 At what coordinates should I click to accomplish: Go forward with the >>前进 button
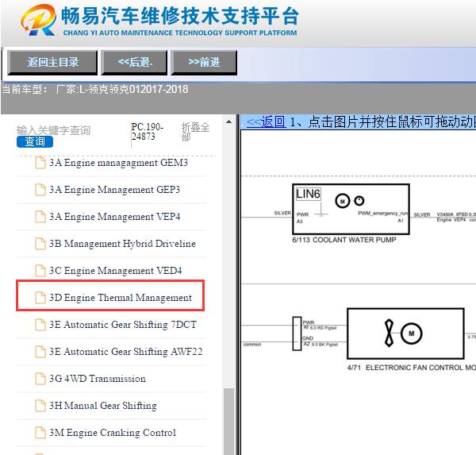click(204, 62)
